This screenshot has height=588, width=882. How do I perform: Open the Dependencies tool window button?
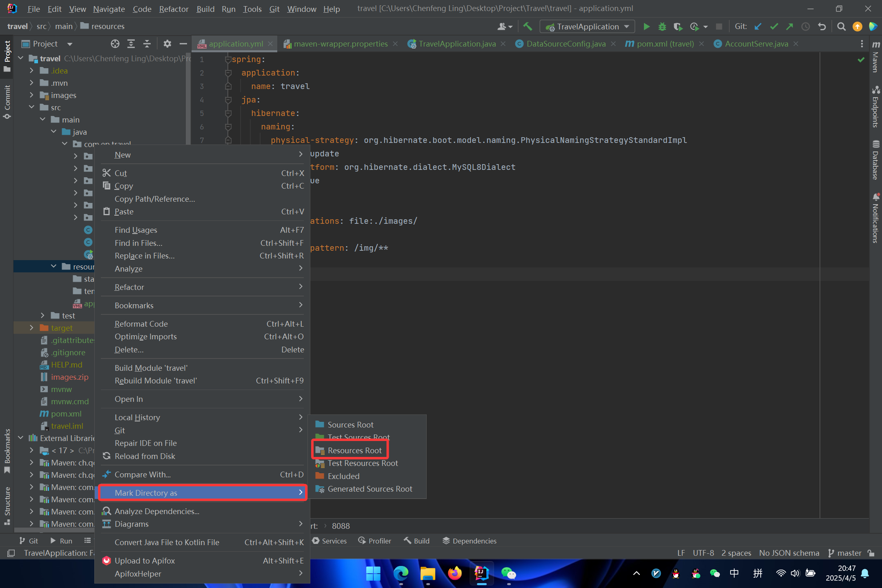point(470,541)
